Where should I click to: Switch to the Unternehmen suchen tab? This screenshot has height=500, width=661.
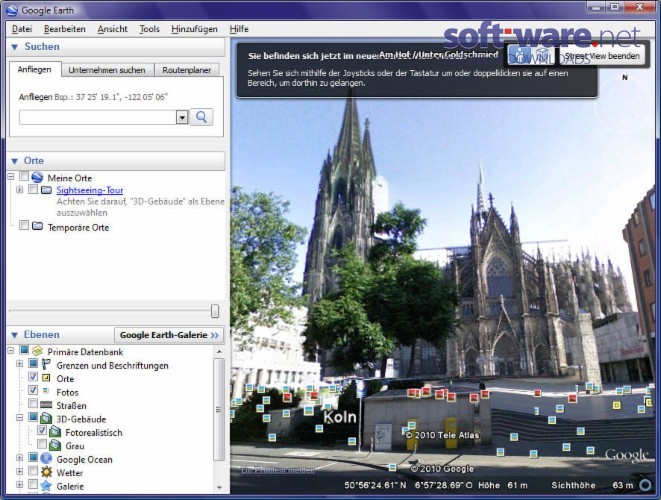pos(107,70)
